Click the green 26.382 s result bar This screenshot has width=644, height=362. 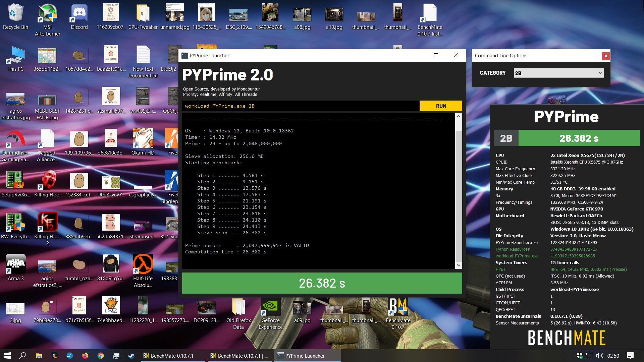tap(322, 283)
